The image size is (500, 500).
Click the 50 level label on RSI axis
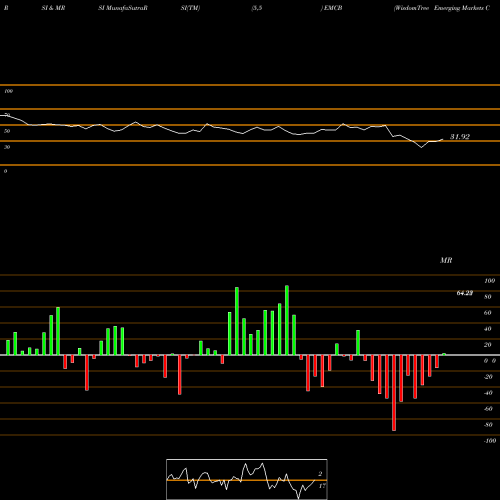coord(7,131)
